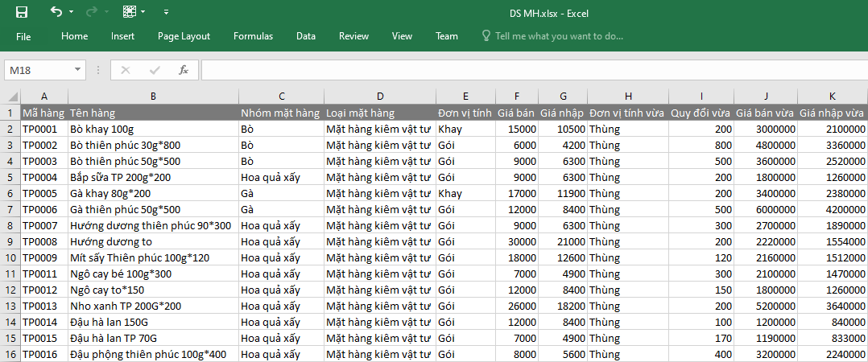Expand the Borders options dropdown arrow
The image size is (868, 362).
click(x=143, y=13)
